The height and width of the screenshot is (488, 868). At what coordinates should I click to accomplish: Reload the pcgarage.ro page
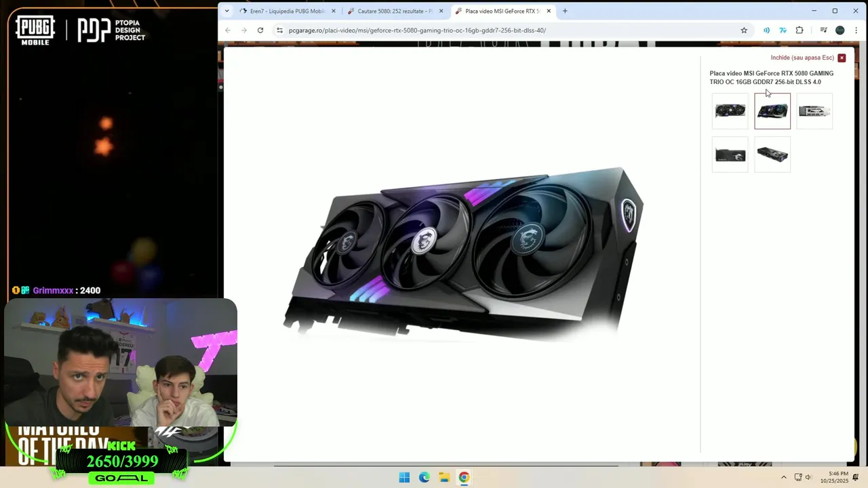260,30
